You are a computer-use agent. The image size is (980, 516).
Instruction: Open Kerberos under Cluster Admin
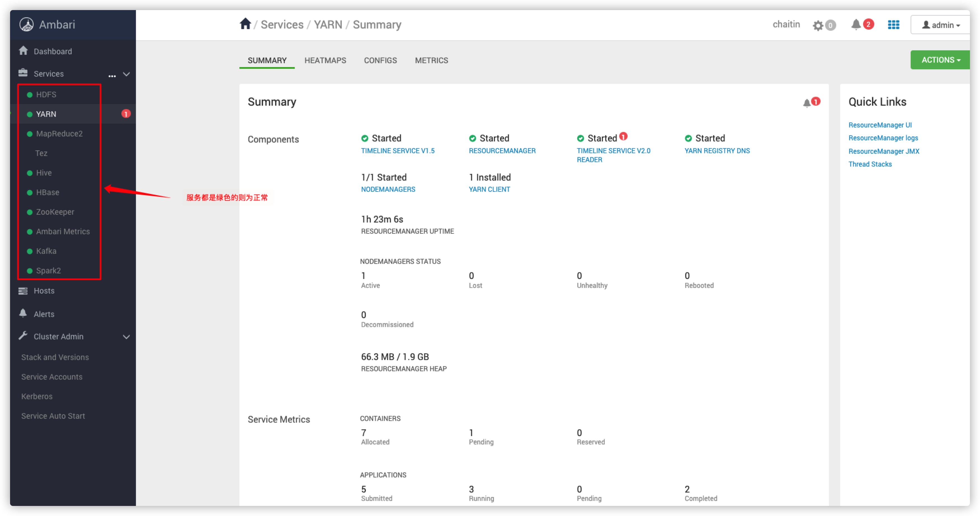(x=37, y=396)
